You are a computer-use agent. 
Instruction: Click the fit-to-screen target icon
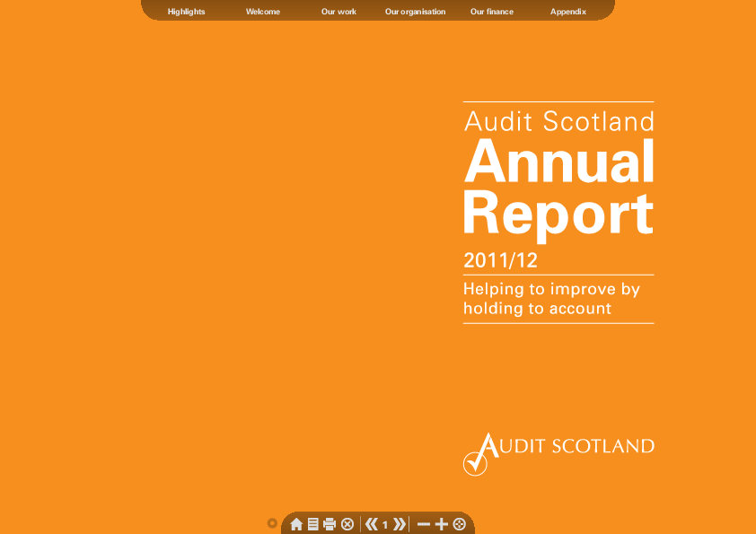coord(460,524)
